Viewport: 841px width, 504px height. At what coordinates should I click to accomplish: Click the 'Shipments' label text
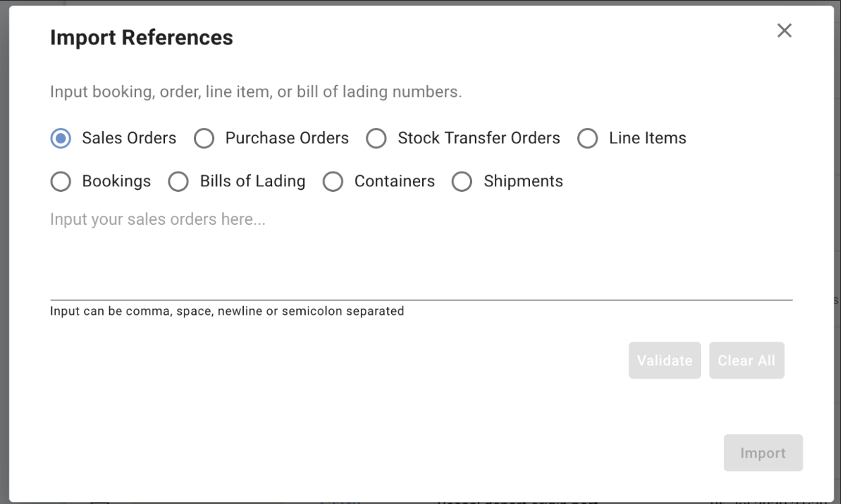523,181
